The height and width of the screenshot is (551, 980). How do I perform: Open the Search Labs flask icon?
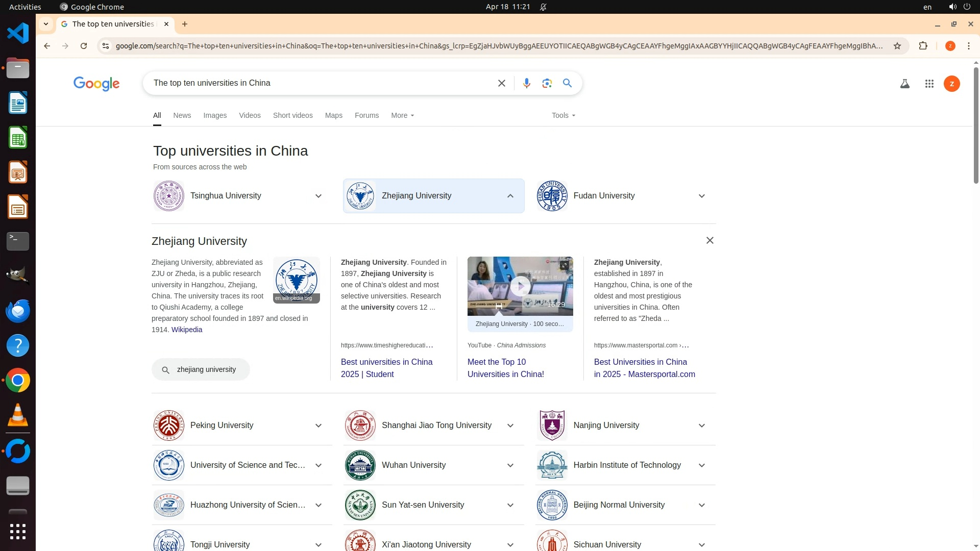pyautogui.click(x=904, y=84)
